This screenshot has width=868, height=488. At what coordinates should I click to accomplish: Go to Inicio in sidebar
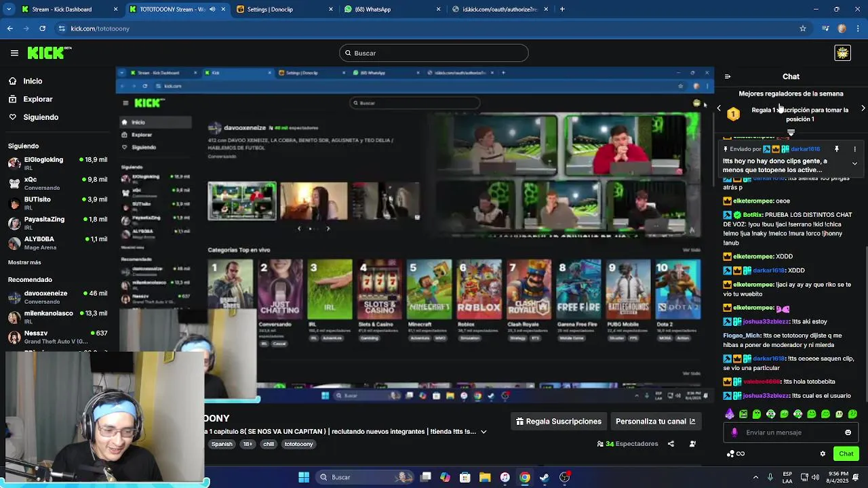click(x=33, y=81)
